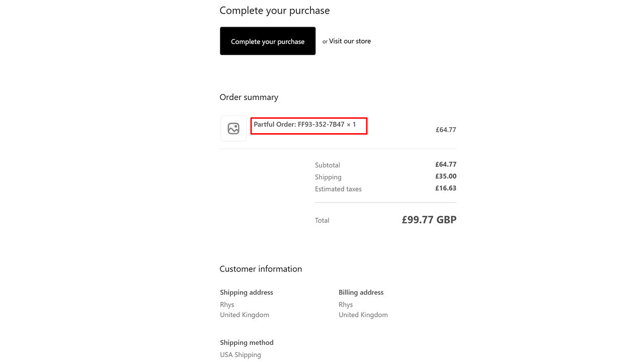644x362 pixels.
Task: Click the £16.63 estimated taxes amount
Action: pyautogui.click(x=445, y=189)
